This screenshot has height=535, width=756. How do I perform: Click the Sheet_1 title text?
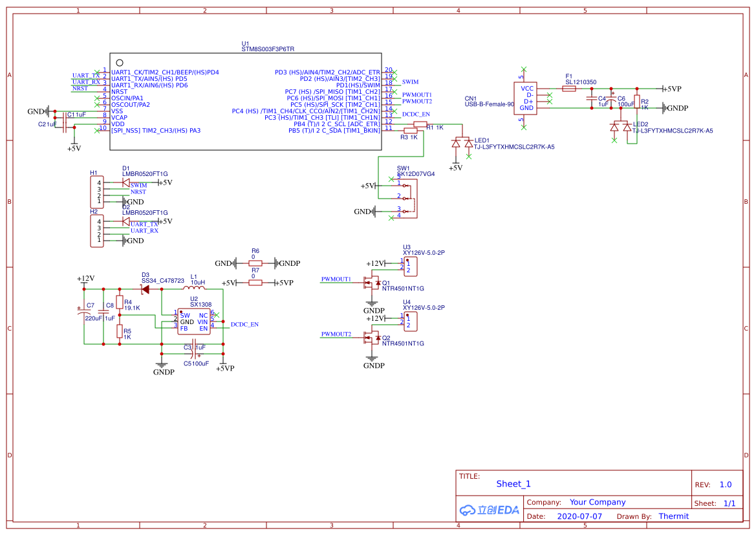pos(513,484)
